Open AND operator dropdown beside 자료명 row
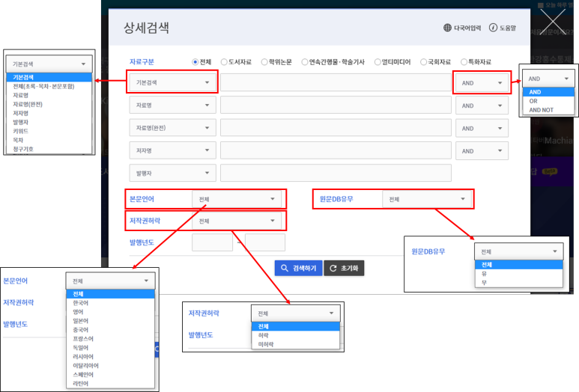Viewport: 579px width, 392px height. point(482,105)
